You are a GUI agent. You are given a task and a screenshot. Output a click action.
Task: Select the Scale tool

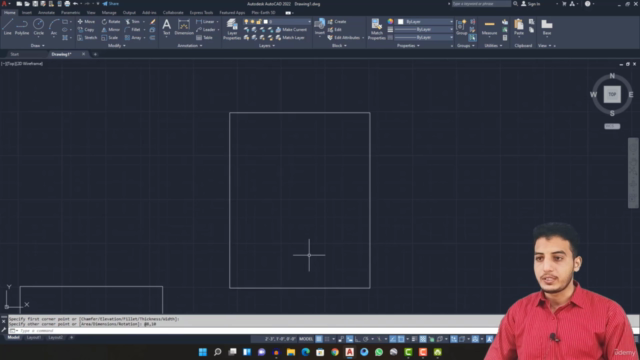click(x=110, y=38)
